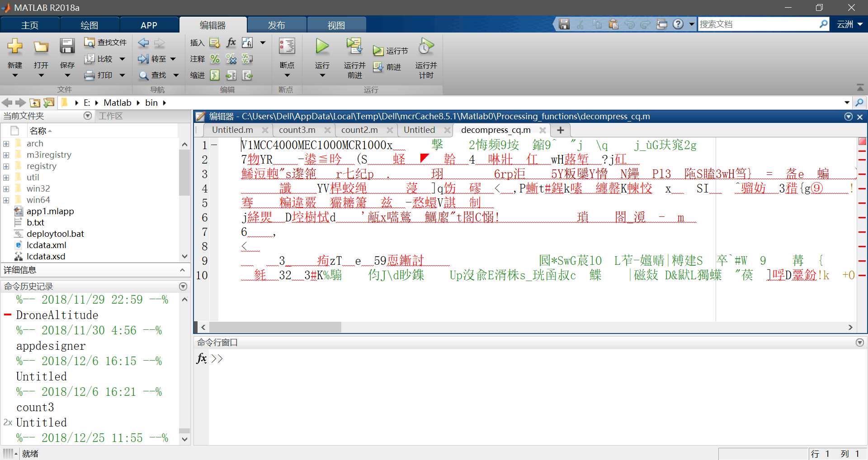This screenshot has width=868, height=460.
Task: Click the browse for folder icon
Action: pos(48,103)
